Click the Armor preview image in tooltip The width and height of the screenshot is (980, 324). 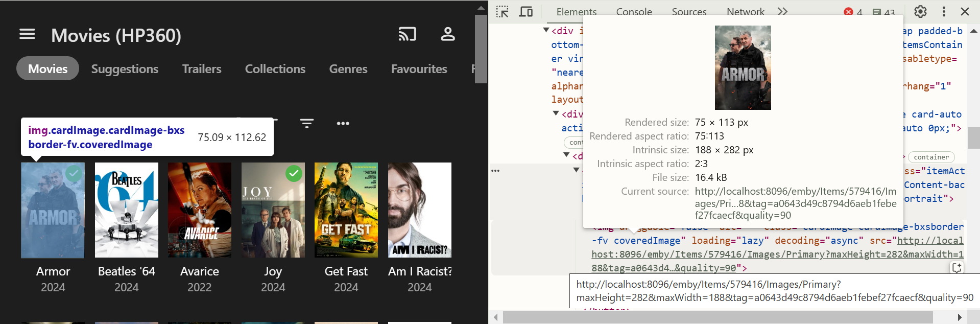pos(743,67)
